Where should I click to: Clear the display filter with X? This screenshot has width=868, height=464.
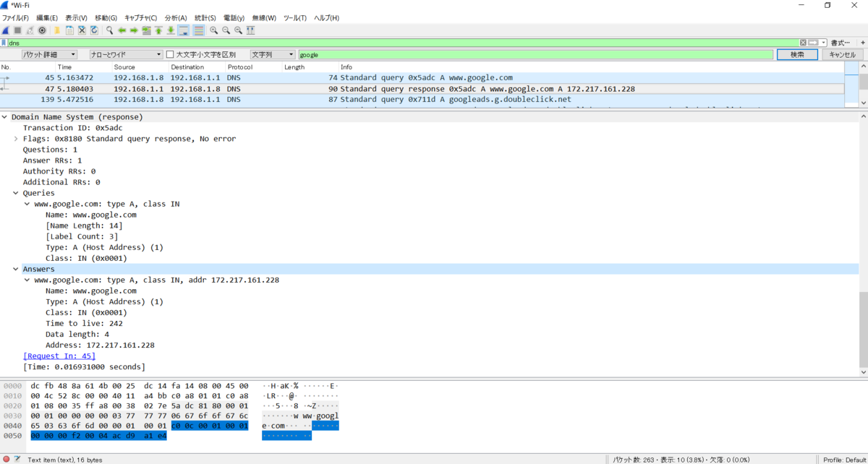[803, 43]
